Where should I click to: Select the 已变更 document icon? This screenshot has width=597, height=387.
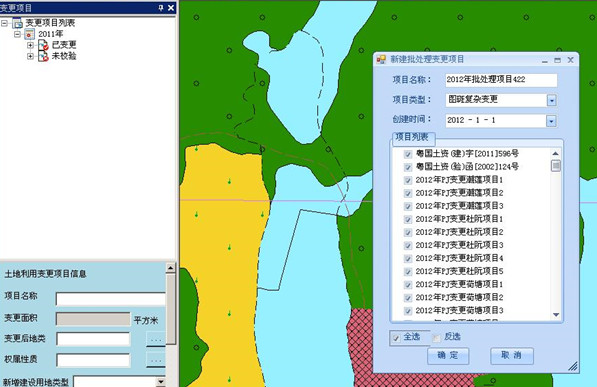point(43,45)
